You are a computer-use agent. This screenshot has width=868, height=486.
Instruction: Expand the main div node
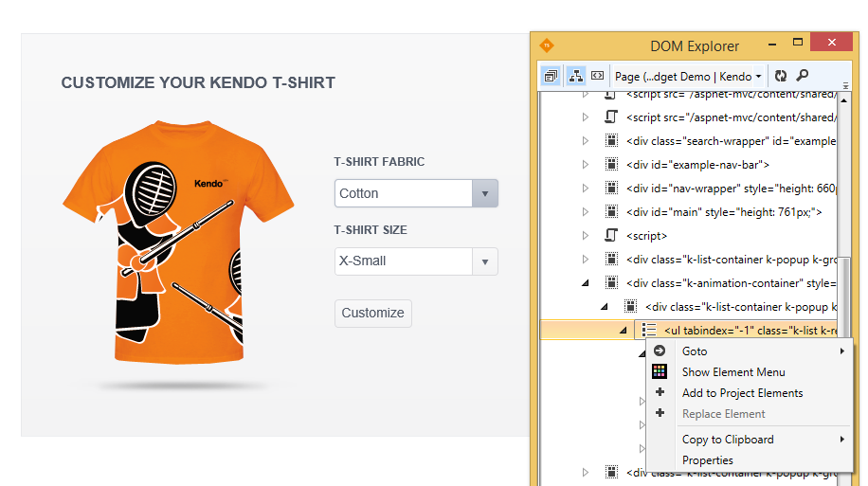(x=585, y=212)
